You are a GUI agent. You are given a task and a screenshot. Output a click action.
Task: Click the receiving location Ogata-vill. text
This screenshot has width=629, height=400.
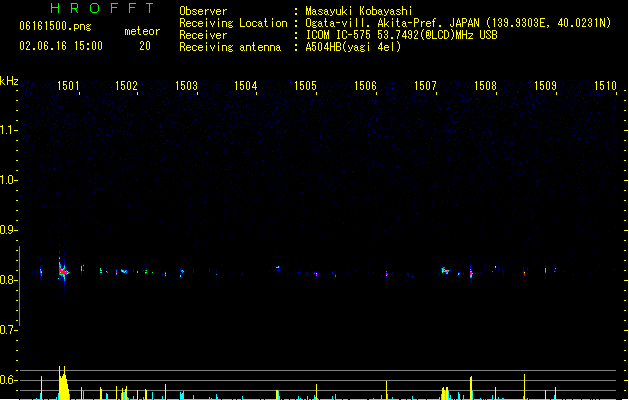458,23
